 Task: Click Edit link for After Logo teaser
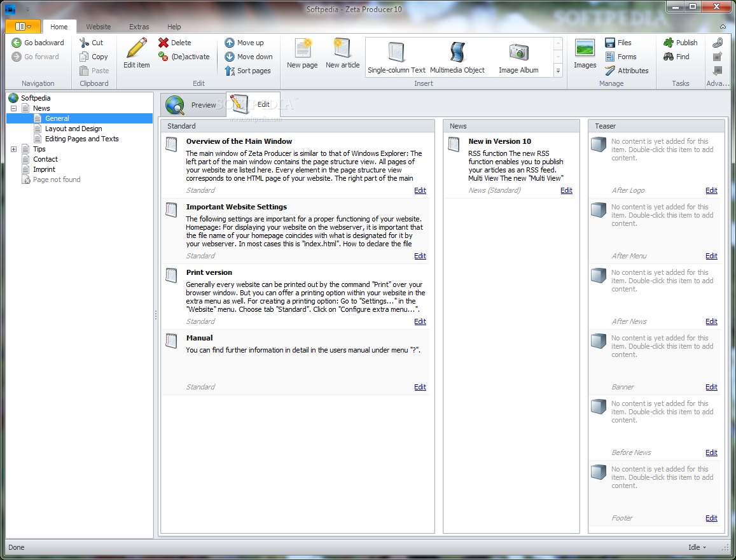pos(712,190)
